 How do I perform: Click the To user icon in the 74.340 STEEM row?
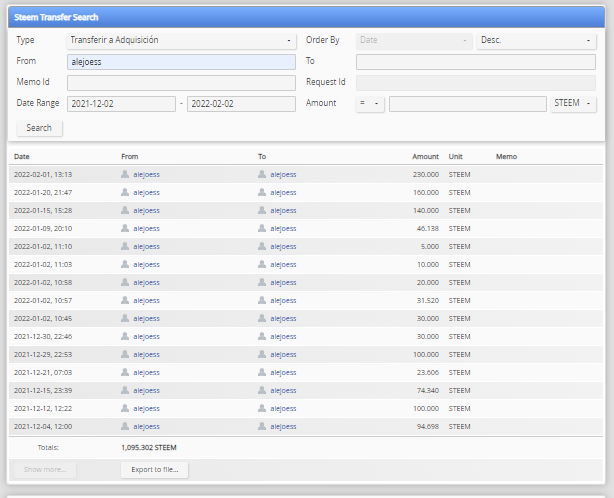click(x=262, y=390)
